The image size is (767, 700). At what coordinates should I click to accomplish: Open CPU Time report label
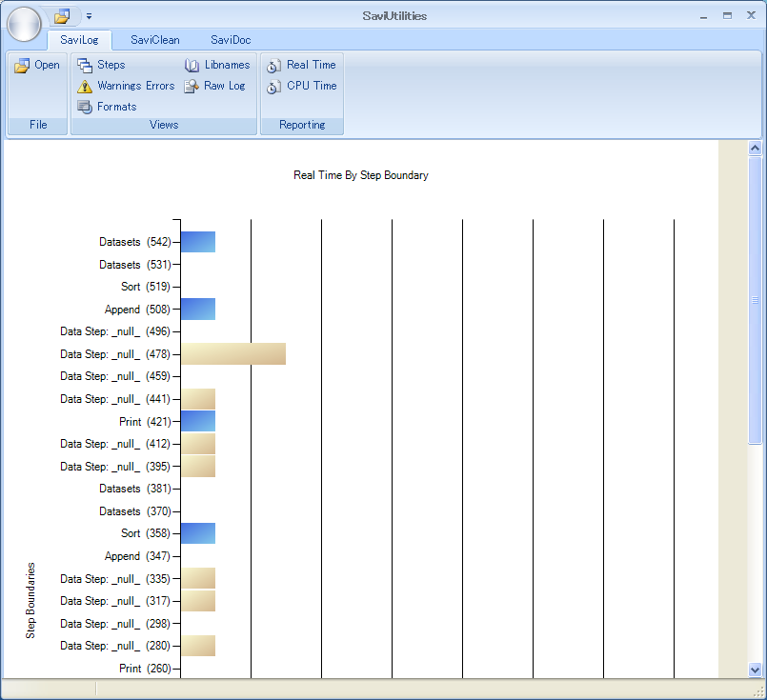tap(312, 86)
